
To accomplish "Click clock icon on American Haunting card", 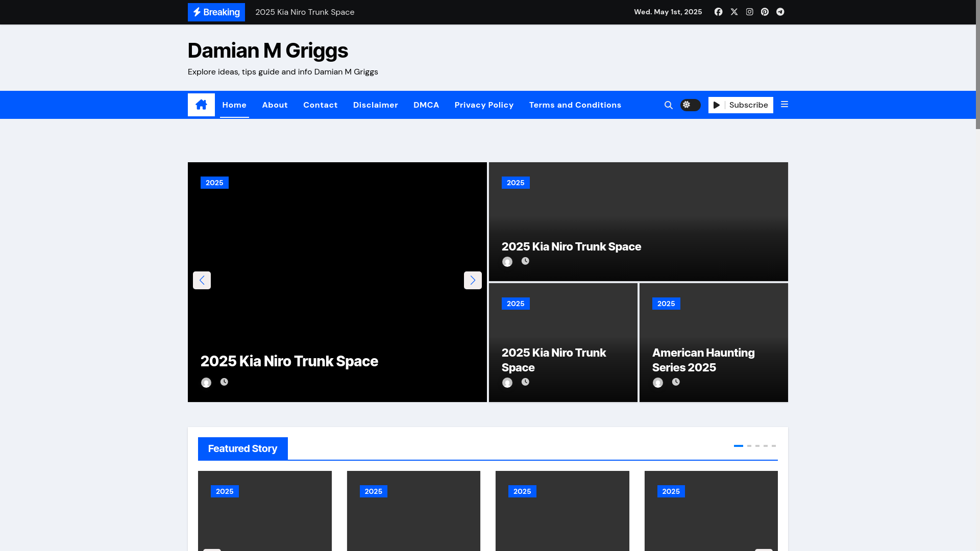I will pyautogui.click(x=676, y=382).
